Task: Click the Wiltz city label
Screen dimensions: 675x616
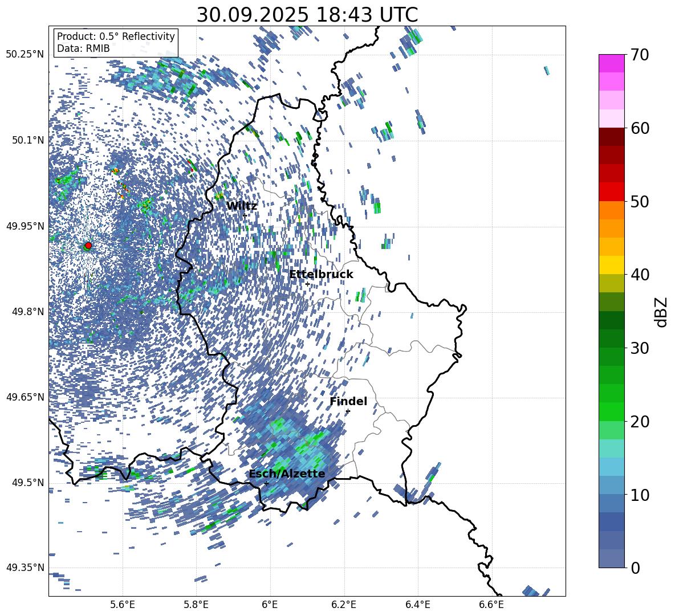Action: (242, 206)
